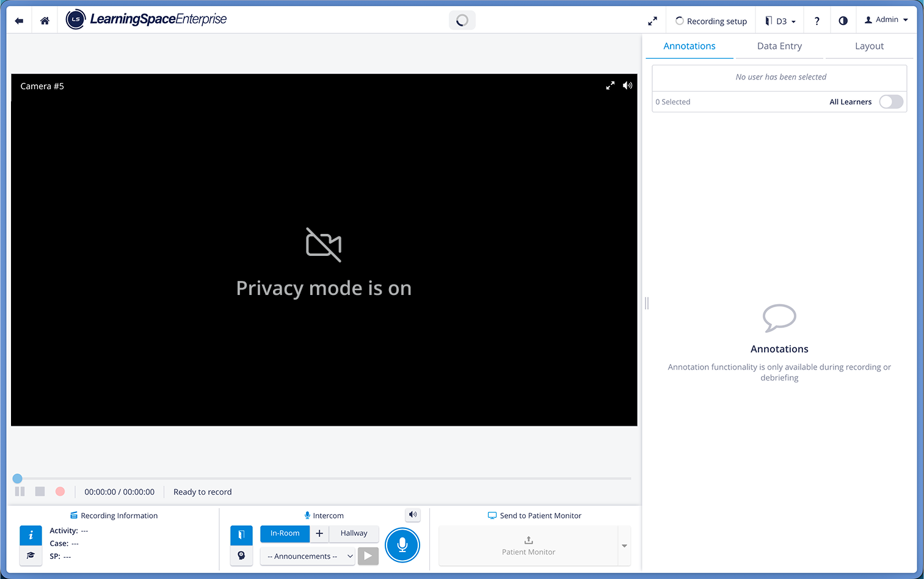Click the stop recording square button
The image size is (924, 579).
[x=40, y=491]
